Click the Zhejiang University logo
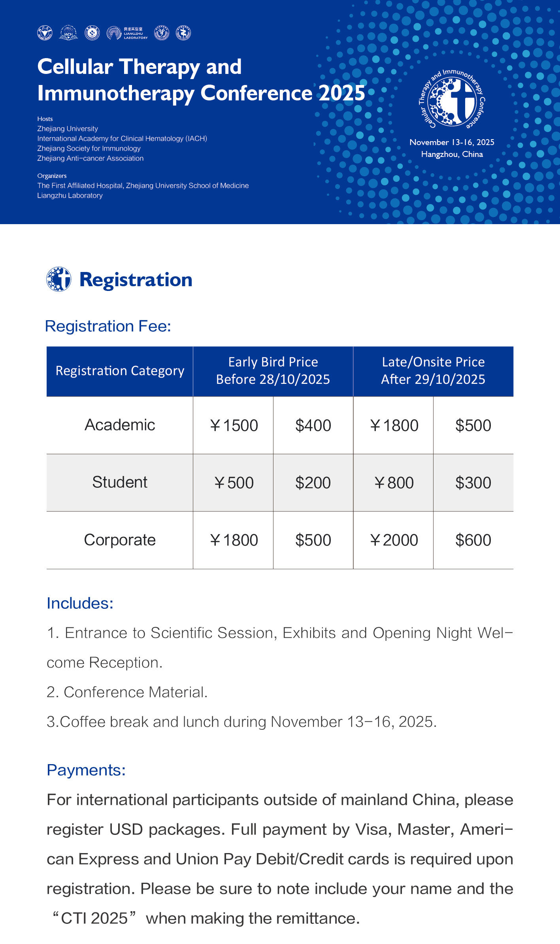 click(45, 33)
